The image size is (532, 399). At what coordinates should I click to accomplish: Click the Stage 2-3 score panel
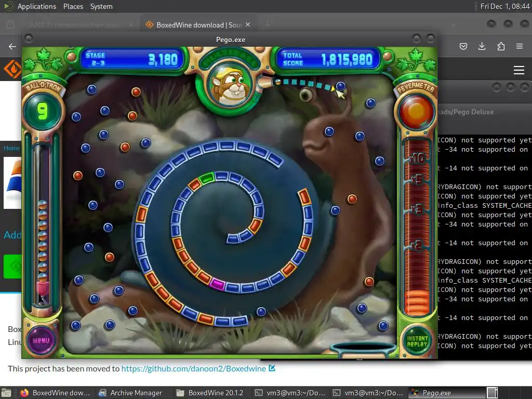pos(131,59)
